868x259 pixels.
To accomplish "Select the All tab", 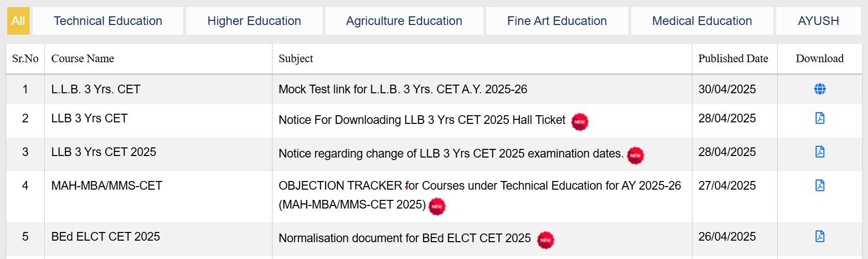I will coord(18,21).
